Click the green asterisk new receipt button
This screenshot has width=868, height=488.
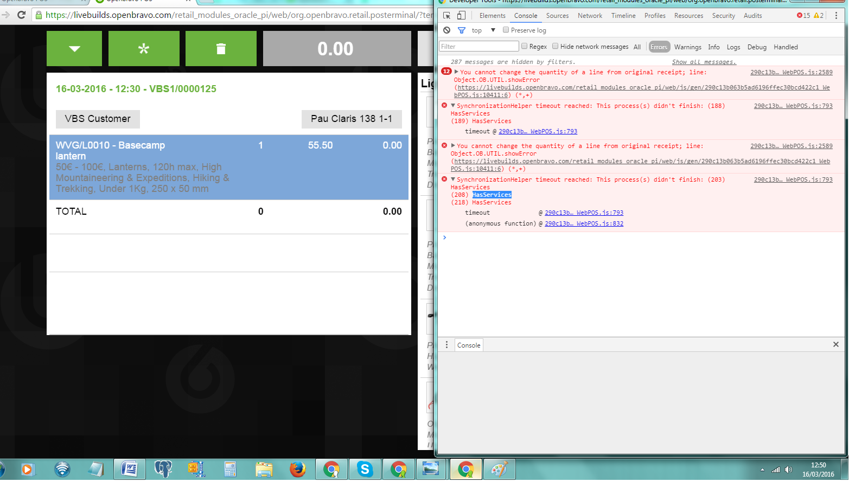tap(144, 49)
